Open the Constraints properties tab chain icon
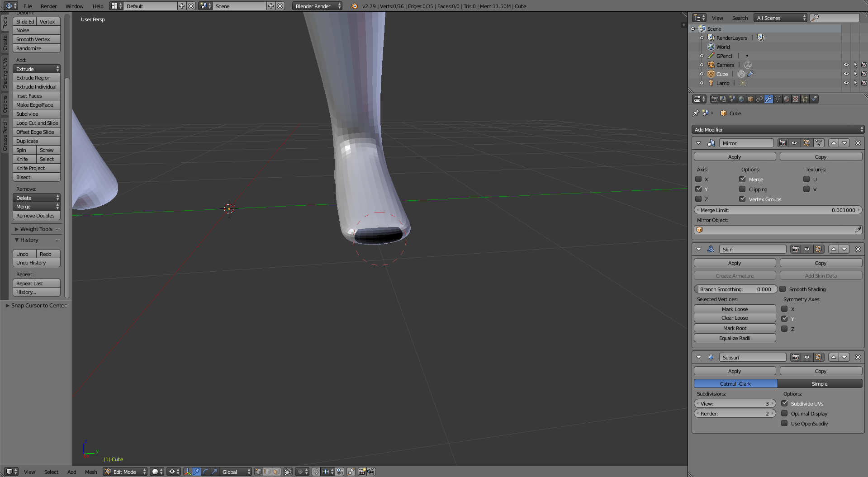This screenshot has width=868, height=477. [x=759, y=99]
